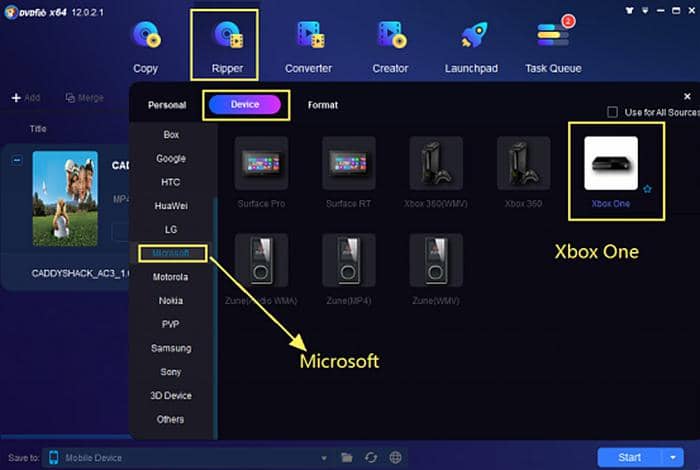Open the Launchpad module

point(471,47)
